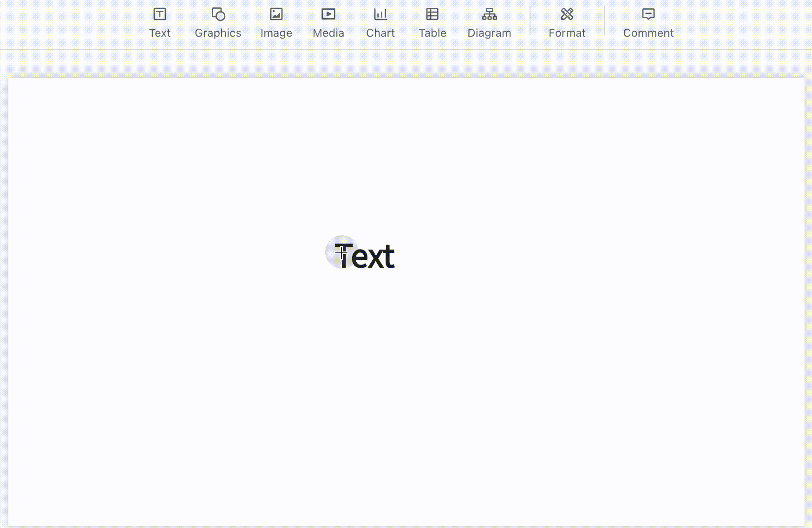Open the Format panel via its label
812x528 pixels.
click(x=567, y=33)
